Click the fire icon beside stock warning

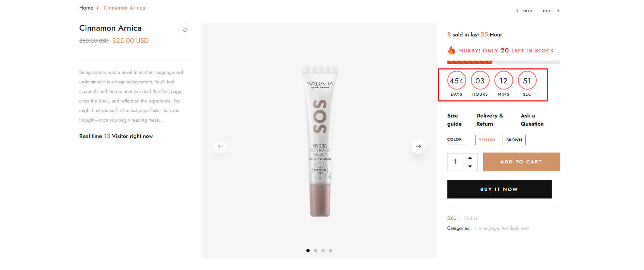coord(451,50)
